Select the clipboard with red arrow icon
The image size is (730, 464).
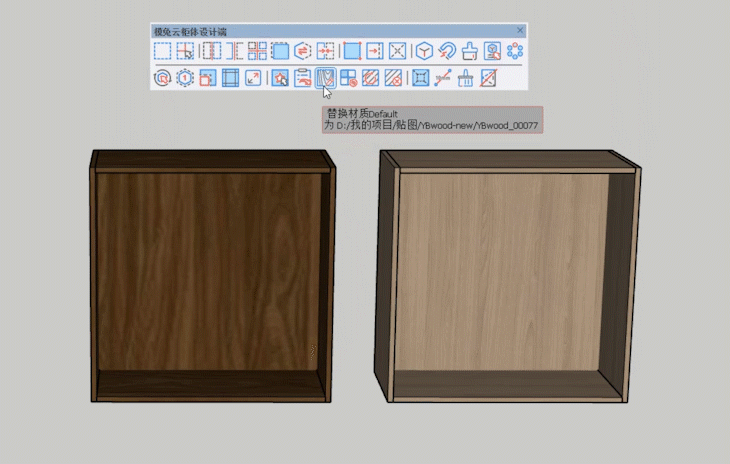tap(302, 77)
